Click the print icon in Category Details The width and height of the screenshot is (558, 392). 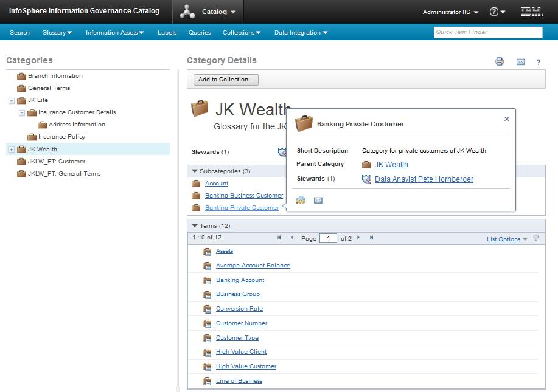point(500,61)
